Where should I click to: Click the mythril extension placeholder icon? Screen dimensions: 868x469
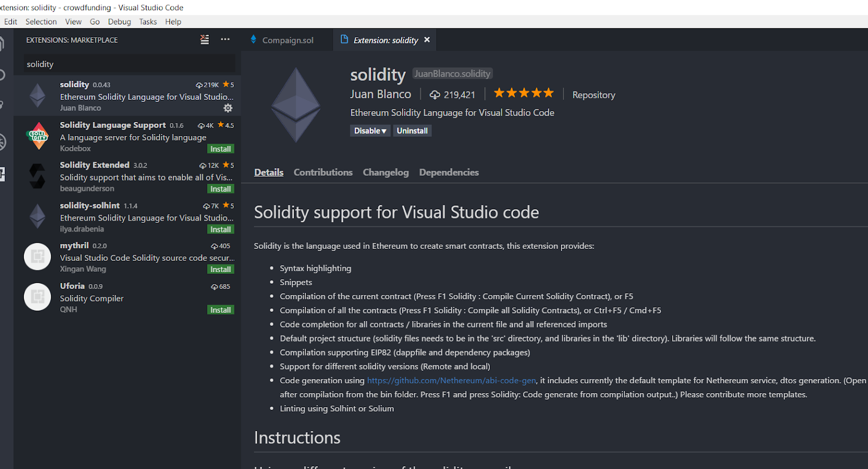[x=37, y=256]
